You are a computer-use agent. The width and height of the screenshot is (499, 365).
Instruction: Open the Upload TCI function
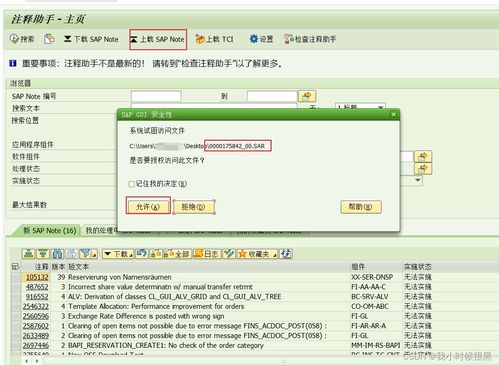tap(214, 39)
